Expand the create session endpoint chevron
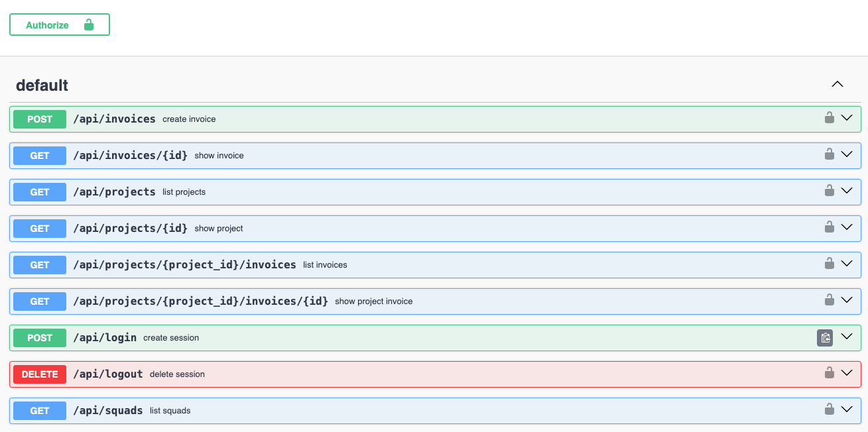 (846, 337)
